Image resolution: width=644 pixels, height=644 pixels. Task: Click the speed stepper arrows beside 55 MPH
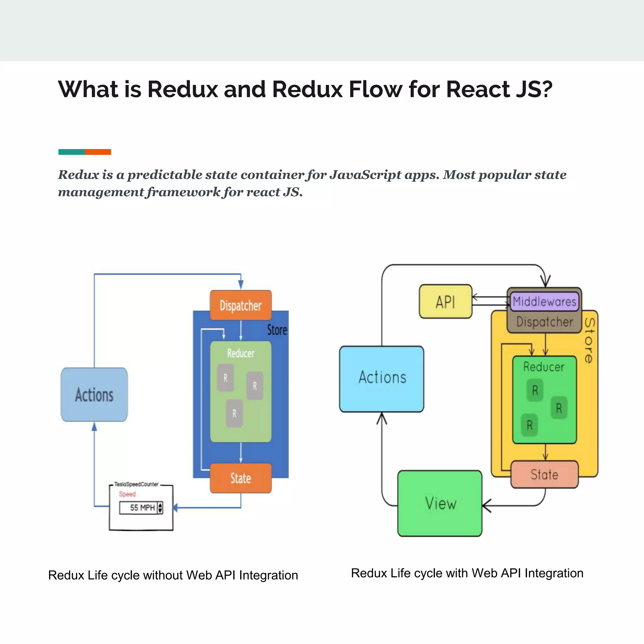160,508
